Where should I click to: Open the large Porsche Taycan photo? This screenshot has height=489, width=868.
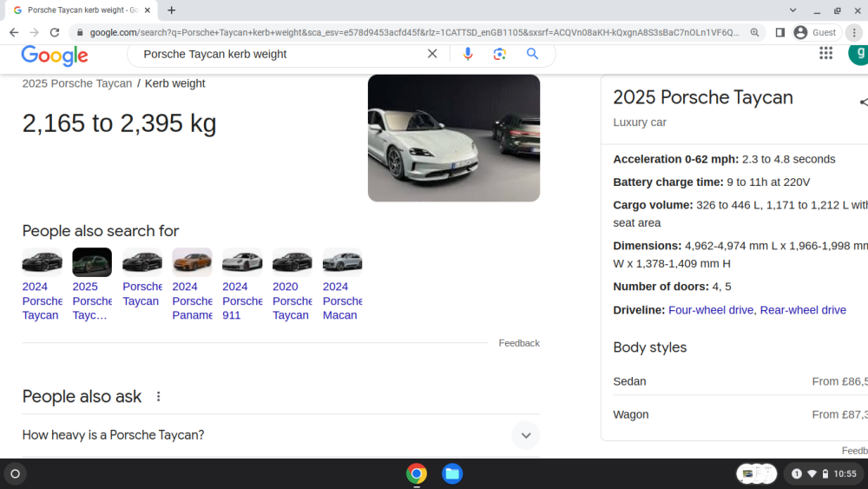pos(454,138)
